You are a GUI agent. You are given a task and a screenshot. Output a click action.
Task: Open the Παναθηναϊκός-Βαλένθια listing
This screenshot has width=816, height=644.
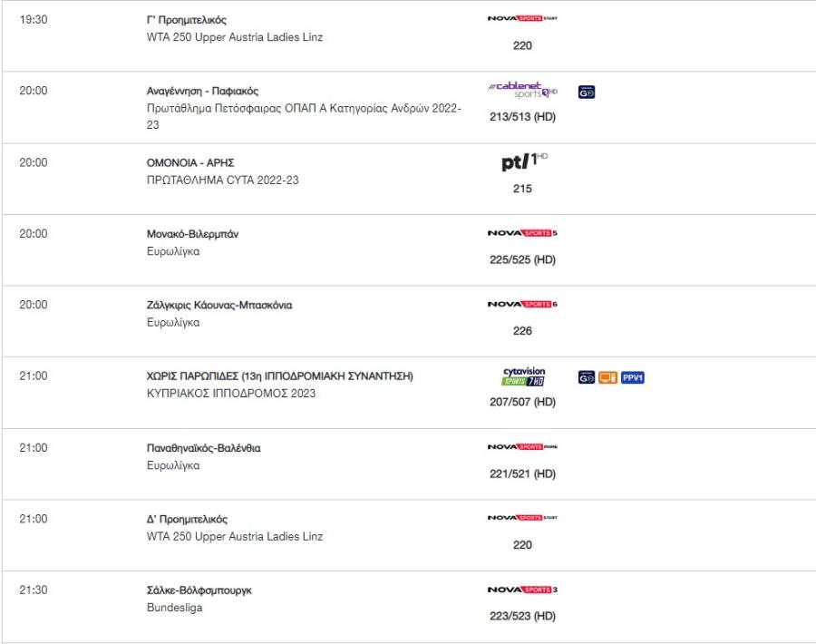203,448
